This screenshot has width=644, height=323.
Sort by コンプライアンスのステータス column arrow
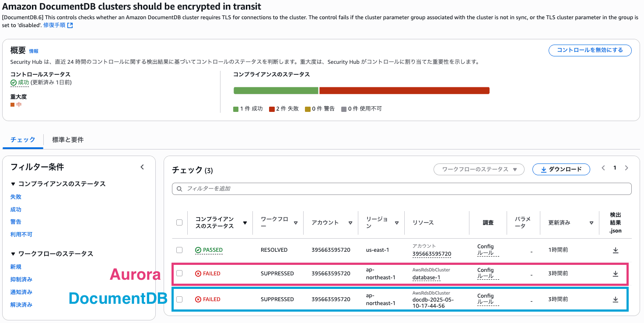[245, 223]
